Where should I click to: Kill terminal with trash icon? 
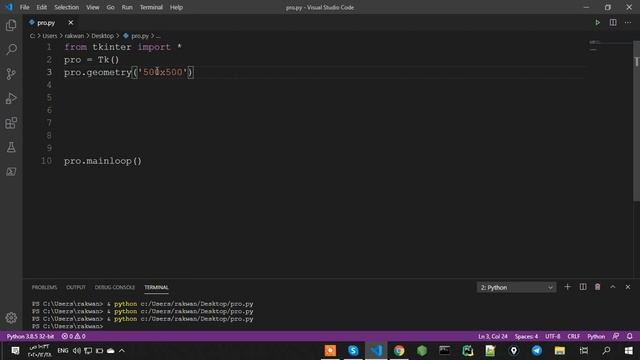(x=598, y=287)
